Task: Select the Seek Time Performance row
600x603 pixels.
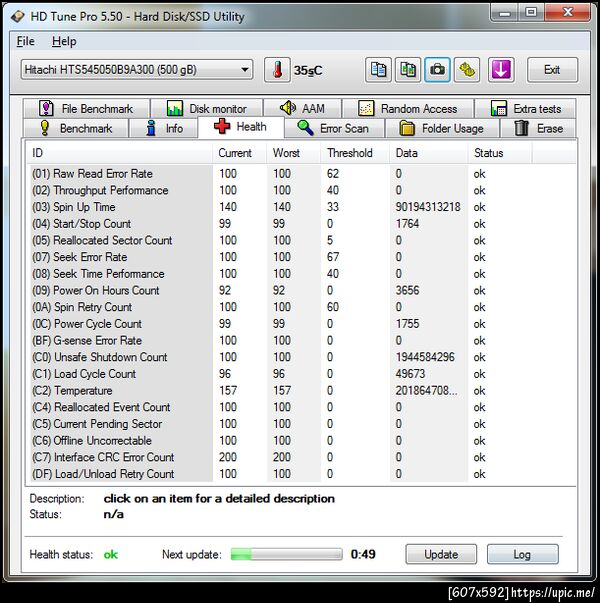Action: click(301, 274)
